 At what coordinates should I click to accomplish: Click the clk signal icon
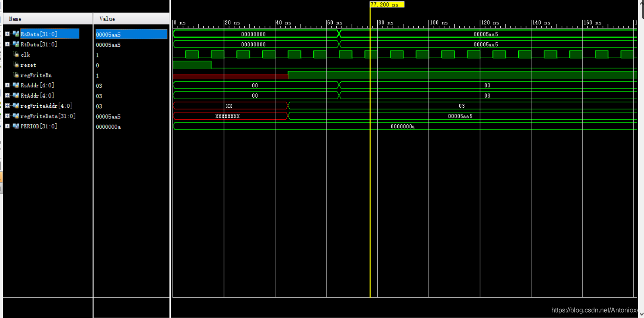point(16,54)
